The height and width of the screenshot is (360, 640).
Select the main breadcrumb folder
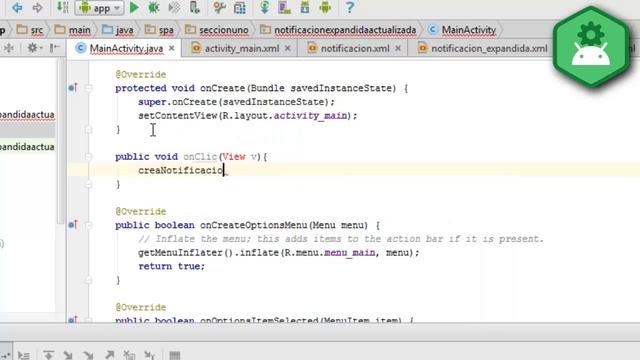(x=73, y=30)
